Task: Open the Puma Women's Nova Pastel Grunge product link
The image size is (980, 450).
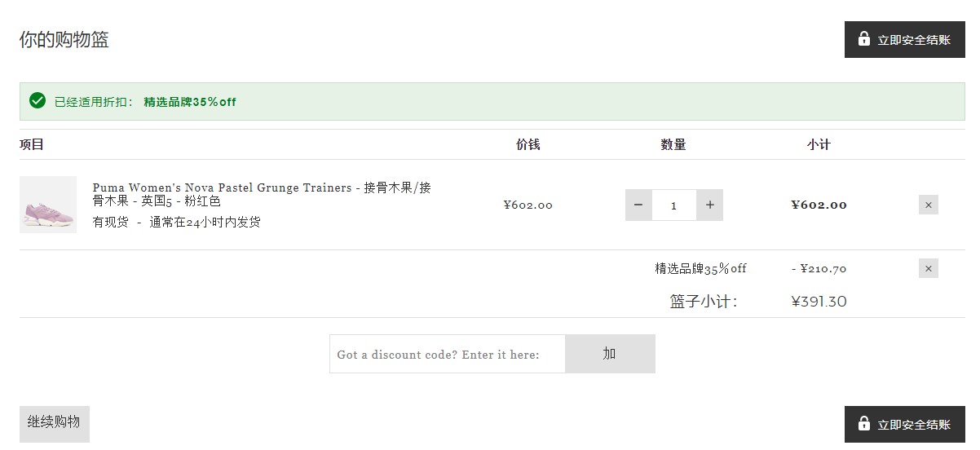Action: [262, 194]
